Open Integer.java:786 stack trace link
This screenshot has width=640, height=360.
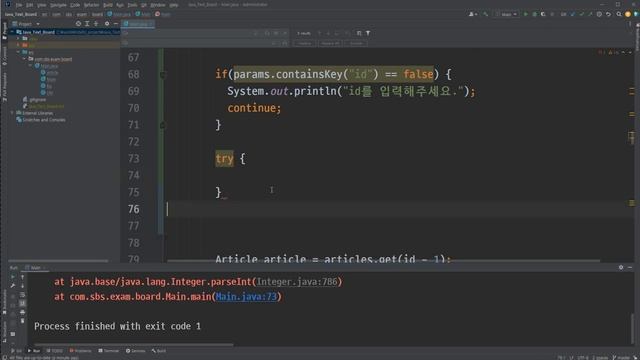coord(297,282)
